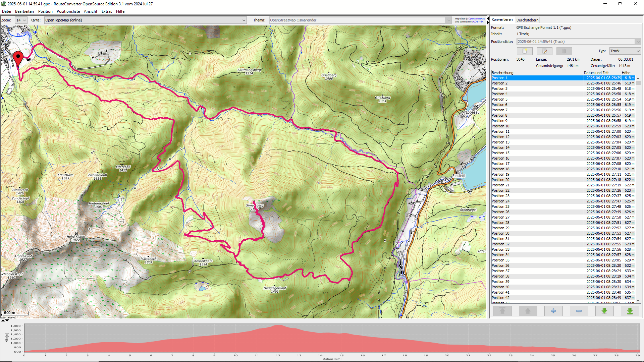Viewport: 644px width, 362px height.
Task: Click the profile panel collapse arrows
Action: pos(5,320)
